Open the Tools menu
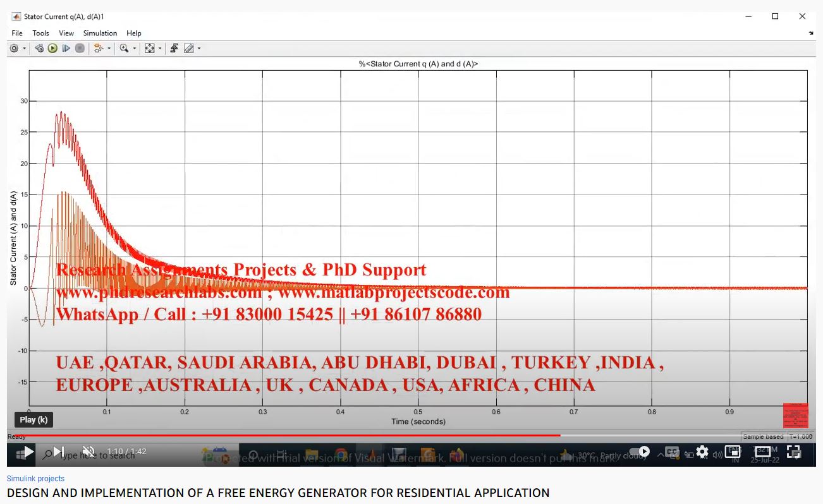Image resolution: width=823 pixels, height=504 pixels. pos(40,33)
